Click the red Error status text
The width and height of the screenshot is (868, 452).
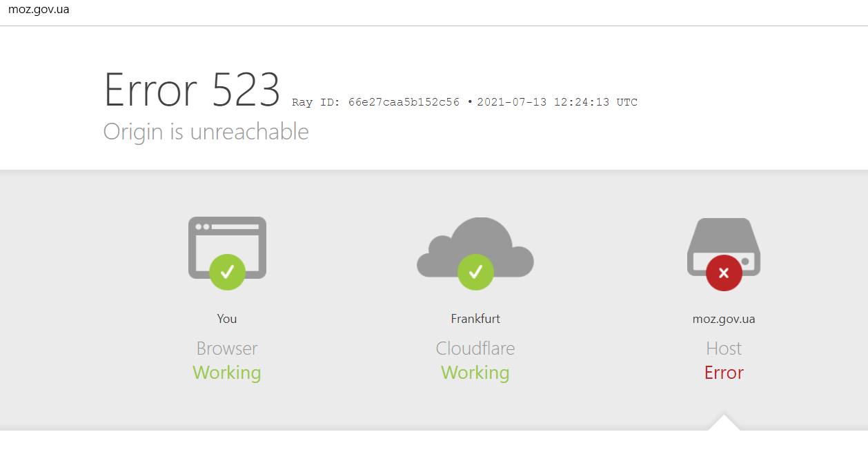pos(724,373)
